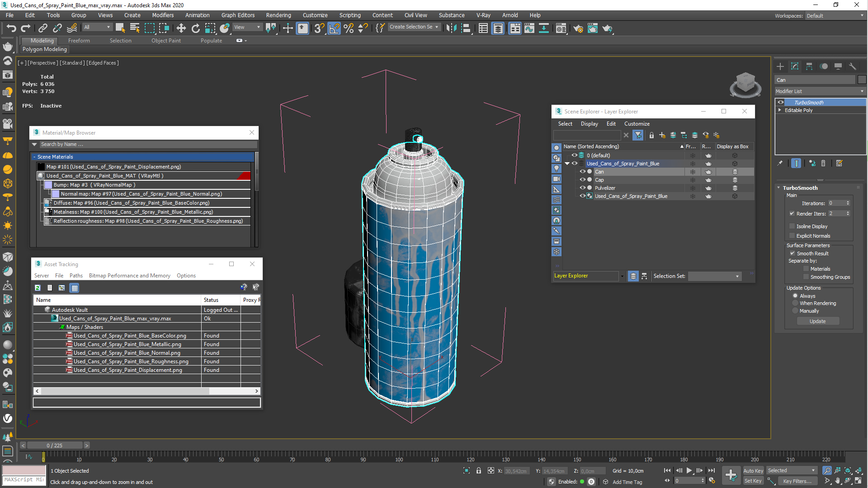
Task: Open the Workspaces Default dropdown
Action: tap(835, 16)
